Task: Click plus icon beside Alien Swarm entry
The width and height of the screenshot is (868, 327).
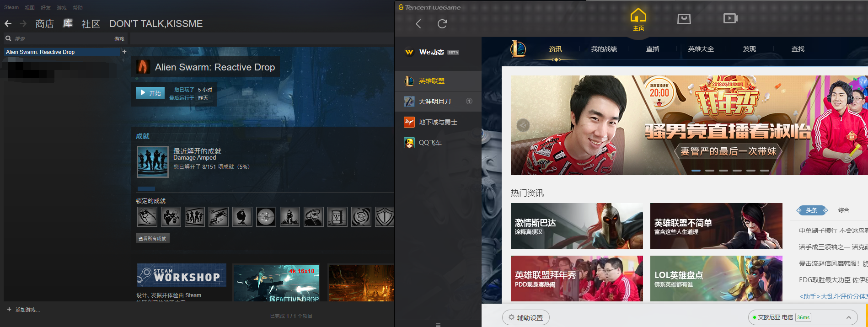Action: [124, 52]
